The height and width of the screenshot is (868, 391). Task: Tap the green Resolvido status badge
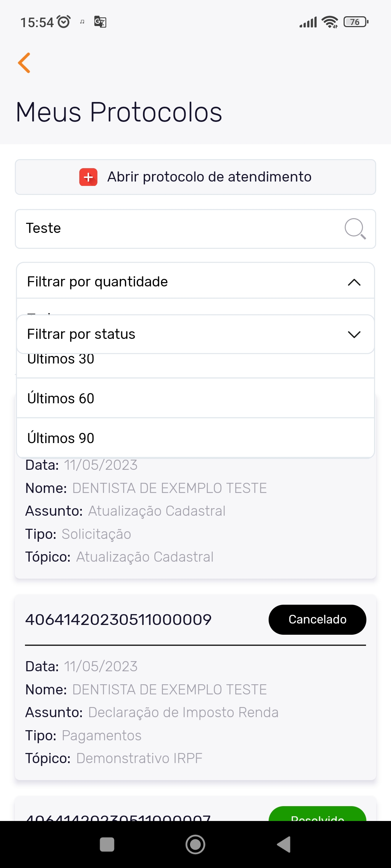click(317, 815)
